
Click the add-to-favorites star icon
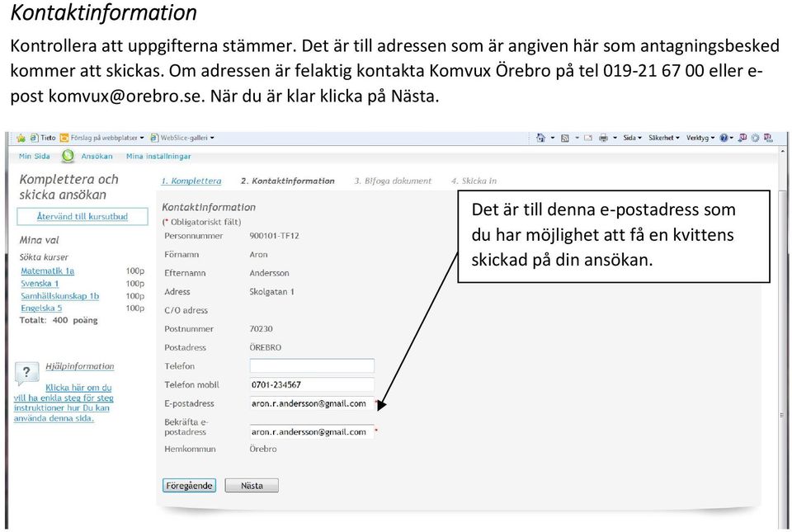(x=21, y=138)
